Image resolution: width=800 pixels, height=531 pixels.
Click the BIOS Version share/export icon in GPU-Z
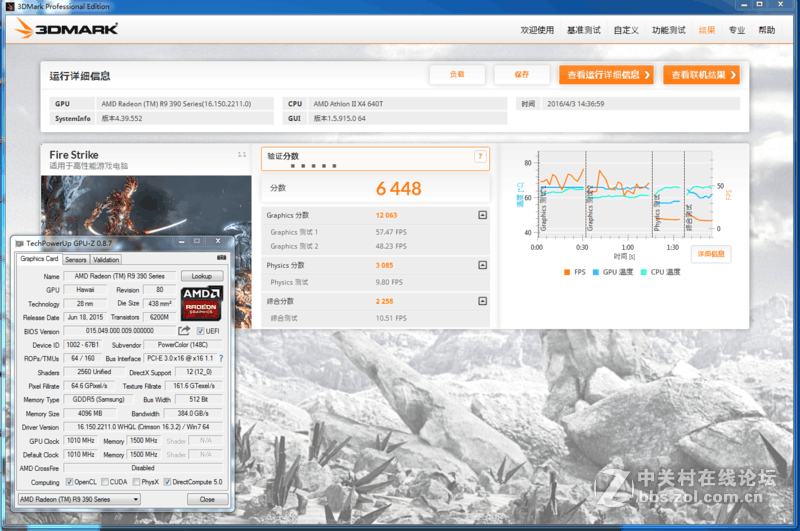(x=184, y=331)
